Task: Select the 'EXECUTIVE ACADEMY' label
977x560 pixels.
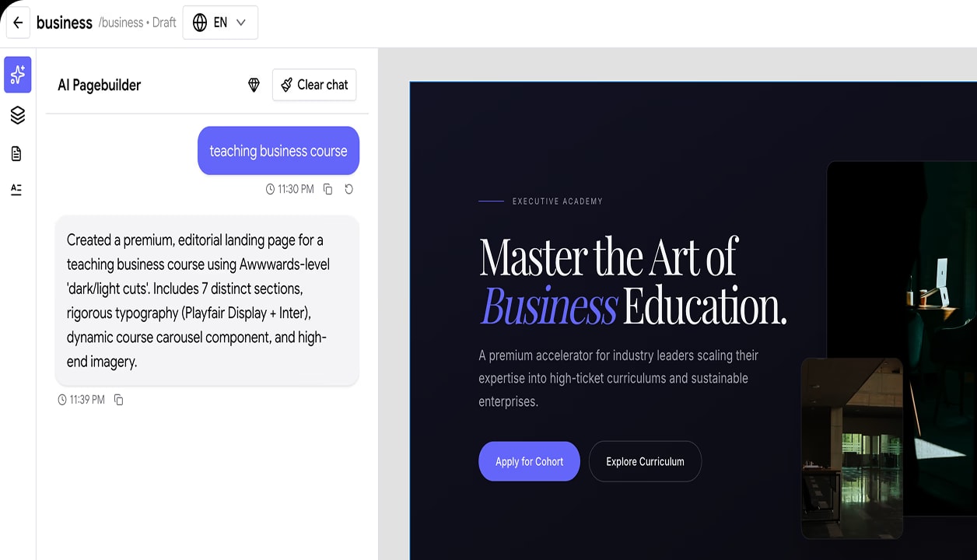Action: [558, 201]
